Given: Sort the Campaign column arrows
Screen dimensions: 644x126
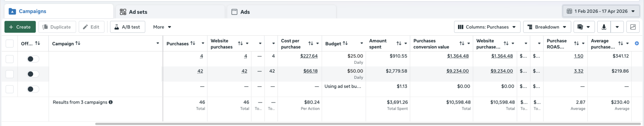Looking at the screenshot, I should click(x=78, y=43).
